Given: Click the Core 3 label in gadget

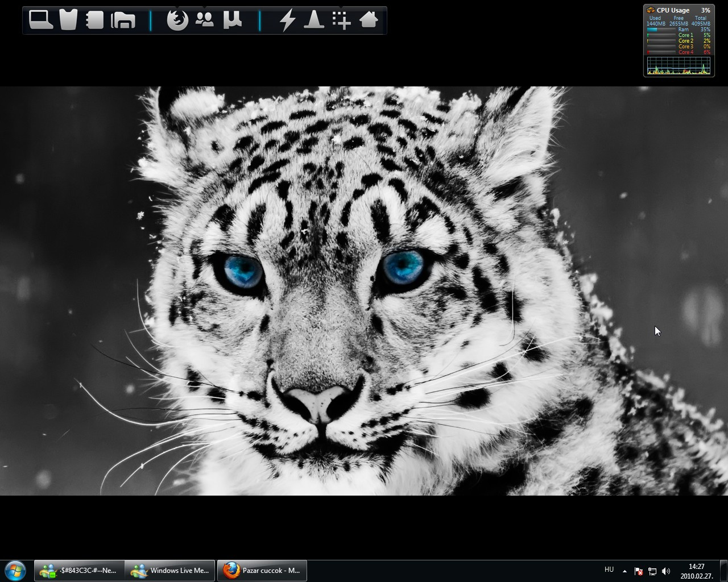Looking at the screenshot, I should coord(686,47).
